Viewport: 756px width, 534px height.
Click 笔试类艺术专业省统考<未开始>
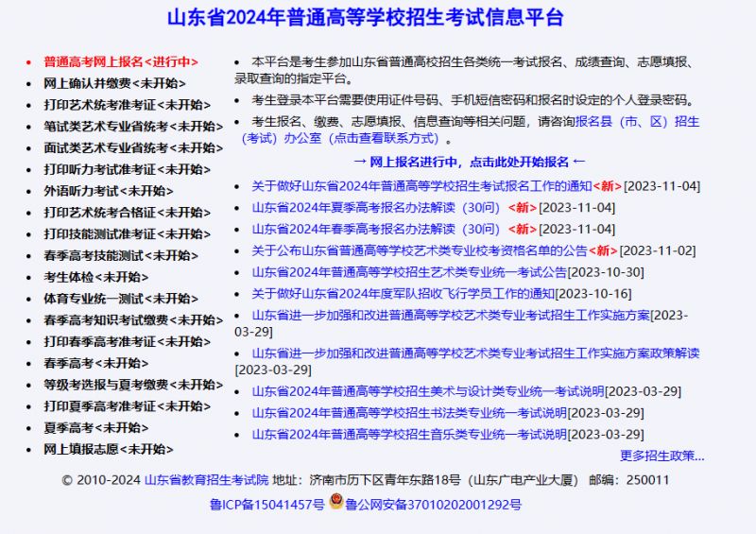[x=133, y=127]
